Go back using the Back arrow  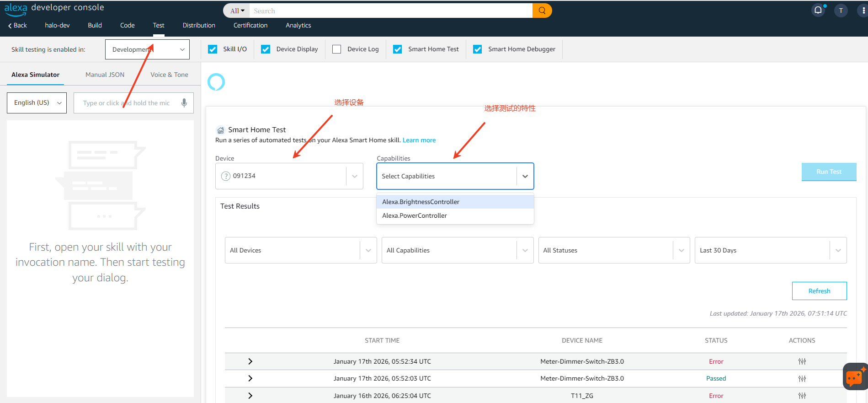tap(17, 25)
